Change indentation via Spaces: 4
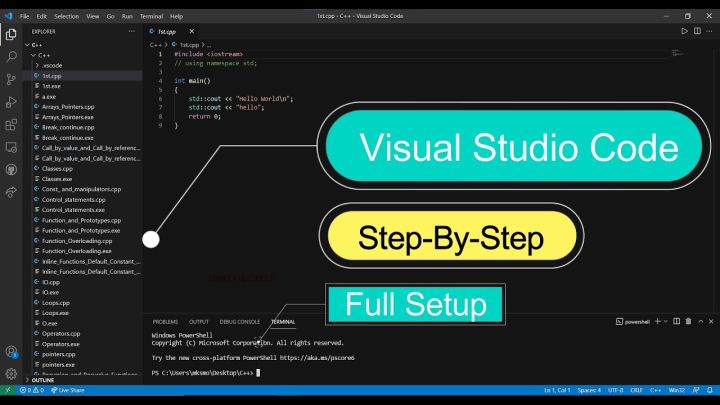The image size is (720, 405). click(x=589, y=390)
